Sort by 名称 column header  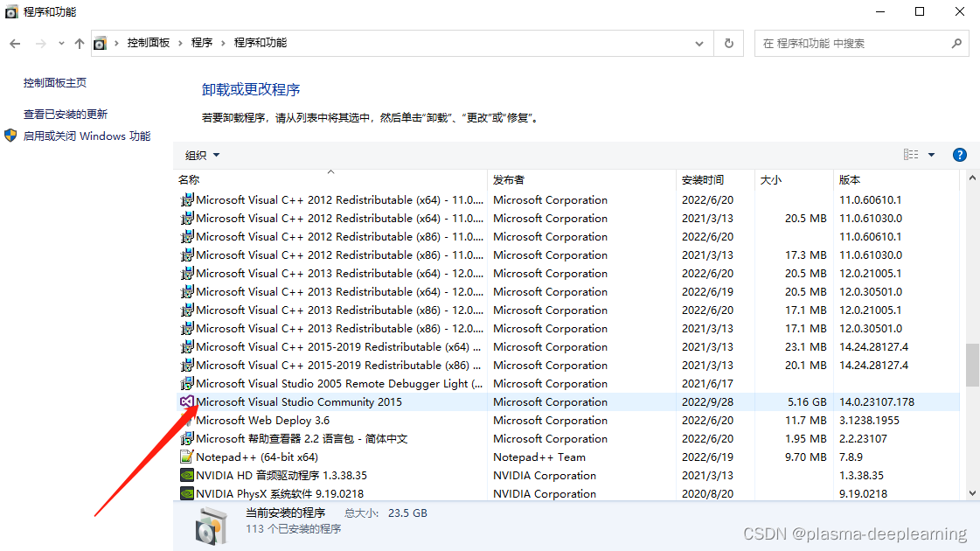point(330,179)
